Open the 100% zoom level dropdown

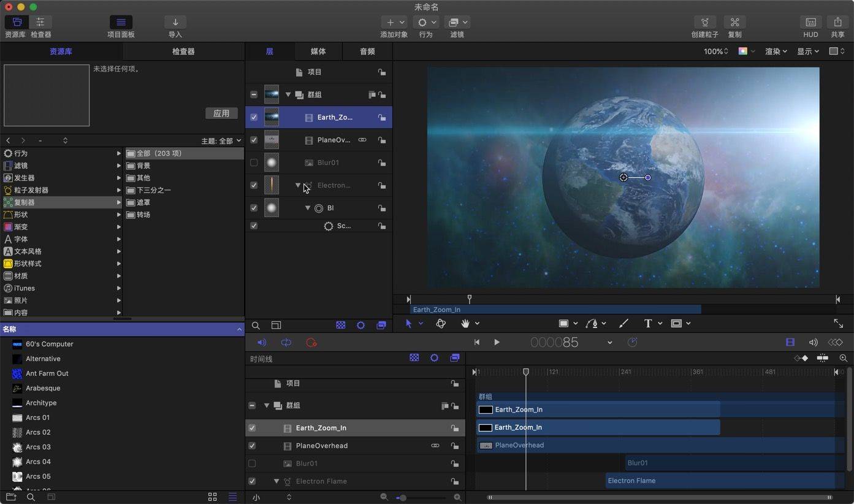(714, 52)
